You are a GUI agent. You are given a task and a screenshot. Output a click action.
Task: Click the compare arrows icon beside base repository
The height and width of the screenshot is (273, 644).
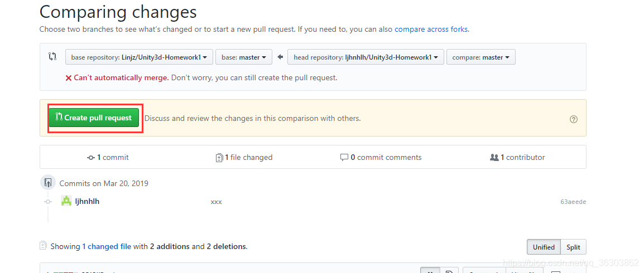click(52, 57)
